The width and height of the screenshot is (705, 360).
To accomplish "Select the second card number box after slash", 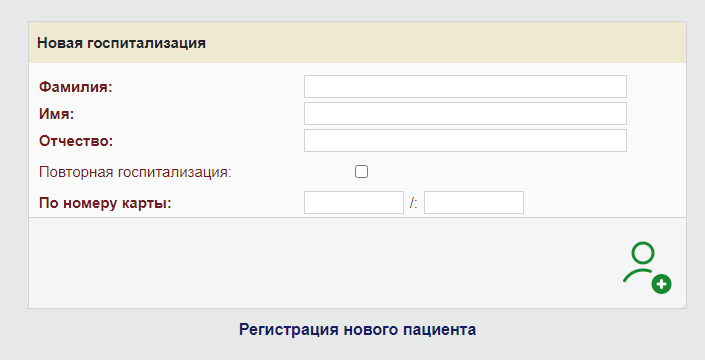I will click(x=474, y=202).
